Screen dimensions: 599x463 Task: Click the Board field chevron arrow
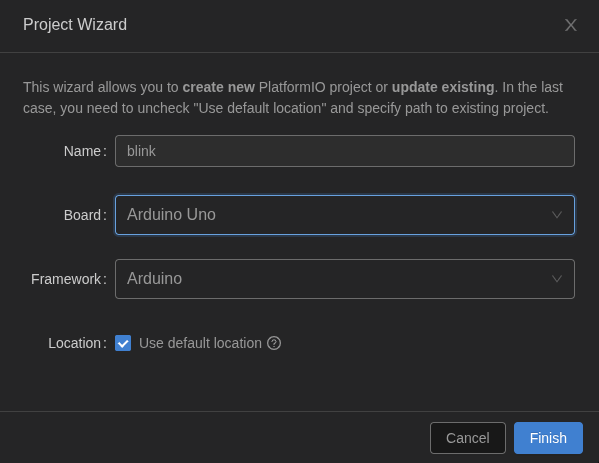coord(557,215)
